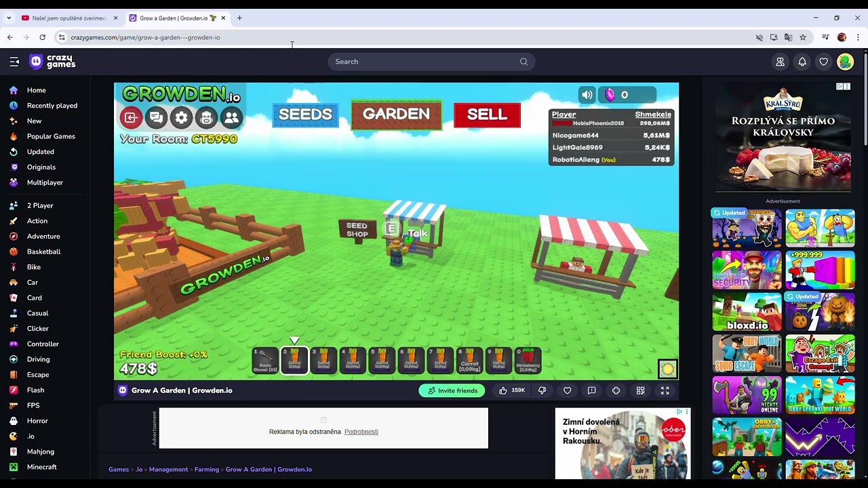
Task: Select carrot in hotbar slot 2
Action: [294, 361]
